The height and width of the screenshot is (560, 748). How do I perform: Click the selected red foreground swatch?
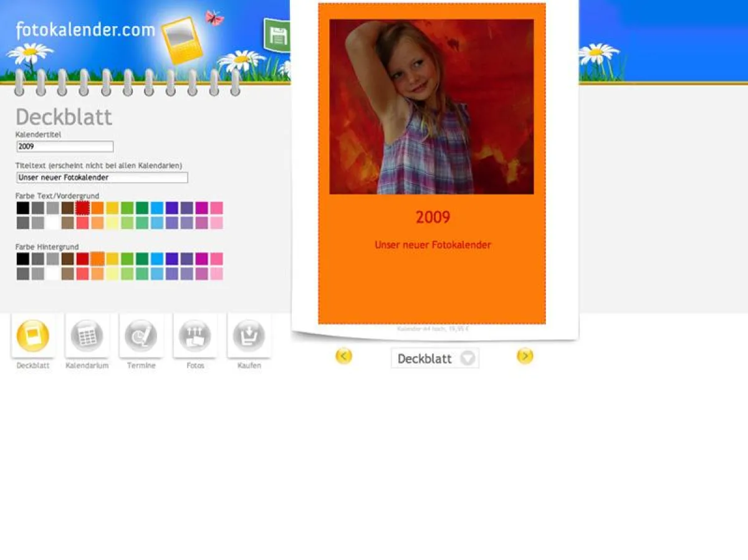click(81, 208)
